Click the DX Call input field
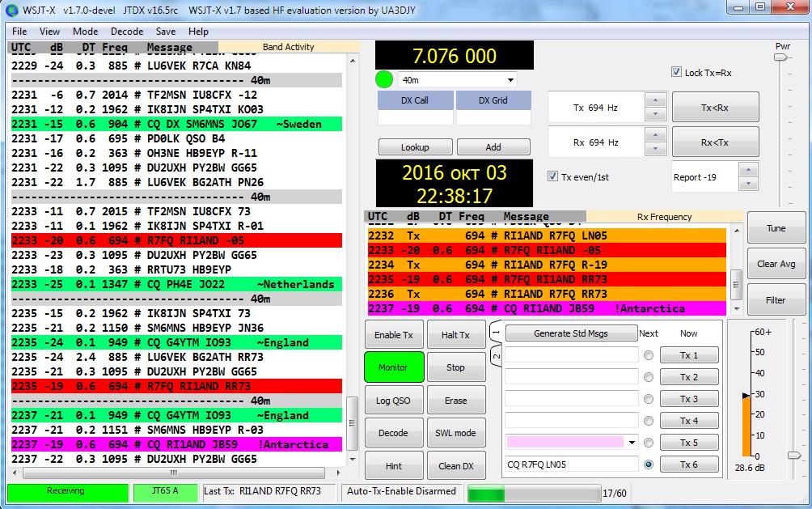Viewport: 812px width, 509px height. (x=415, y=118)
